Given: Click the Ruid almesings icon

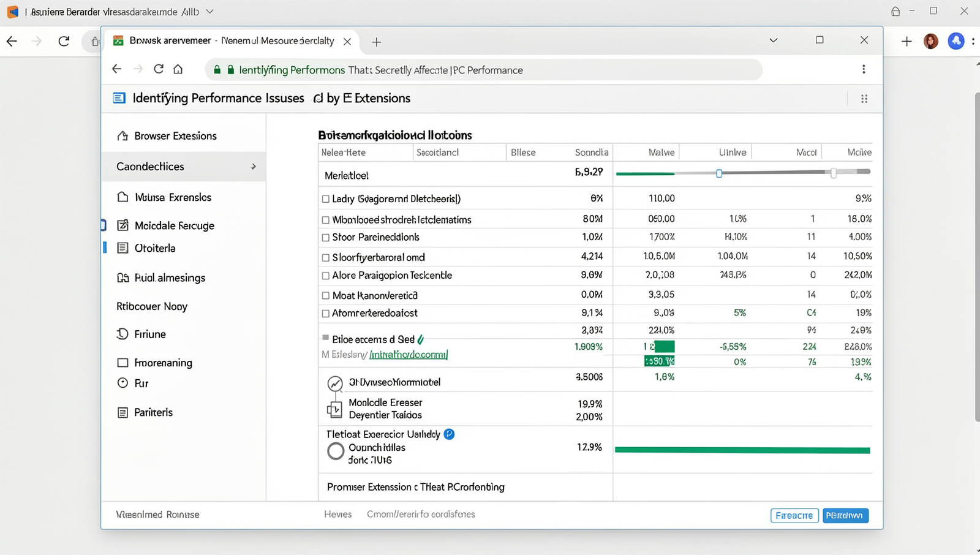Looking at the screenshot, I should click(x=123, y=277).
